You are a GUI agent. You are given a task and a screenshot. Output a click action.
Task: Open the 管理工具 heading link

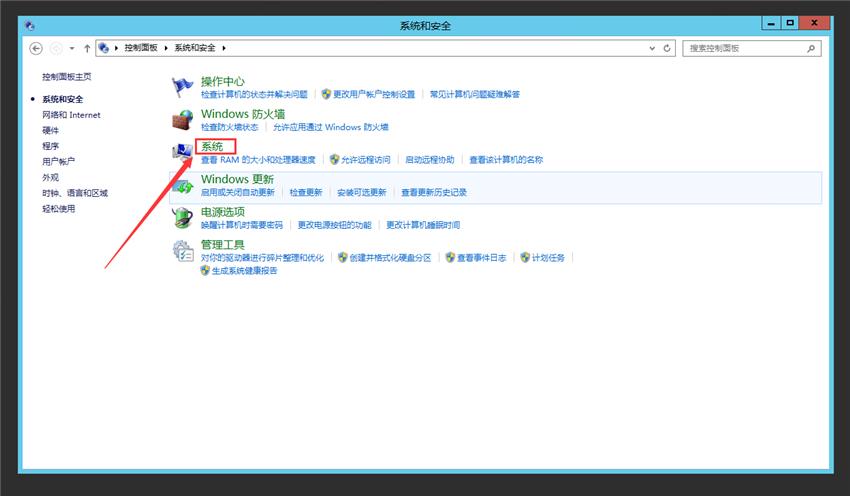223,244
